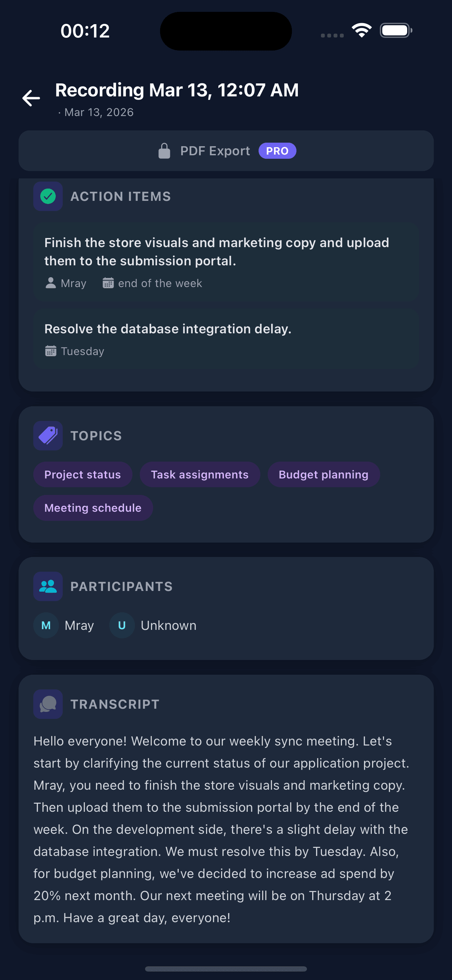Select the tag icon beside Topics
The image size is (452, 980).
[x=48, y=436]
